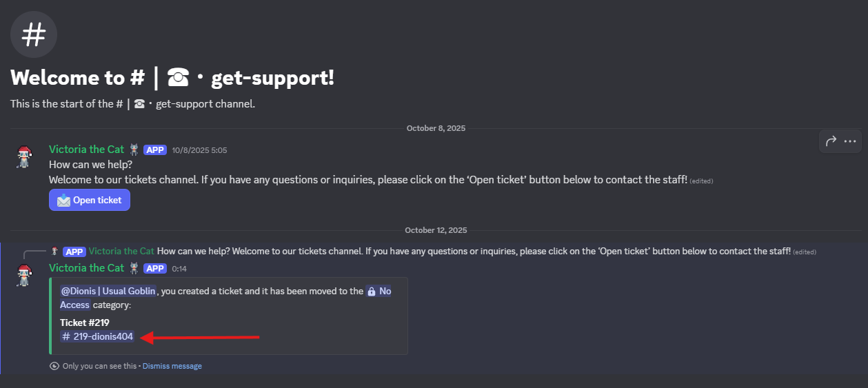The width and height of the screenshot is (868, 388).
Task: Click the 10/8/2025 5:05 timestamp
Action: 199,150
